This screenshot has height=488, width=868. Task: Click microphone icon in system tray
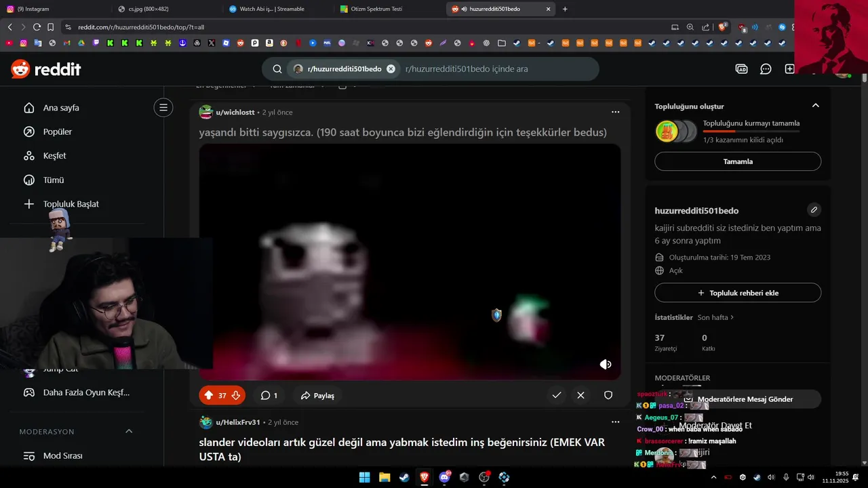(x=786, y=477)
